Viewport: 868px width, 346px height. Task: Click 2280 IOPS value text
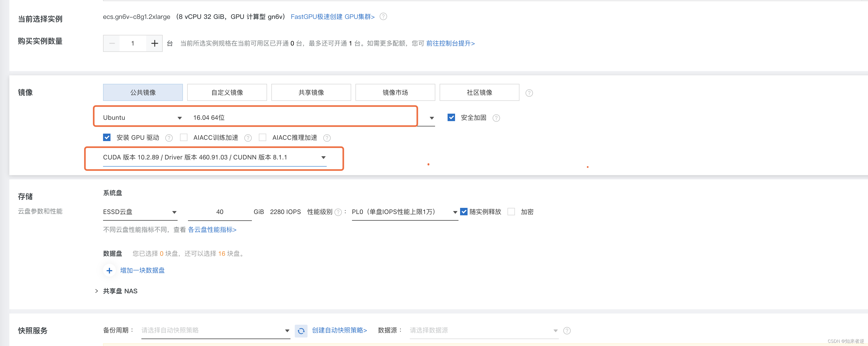[285, 212]
